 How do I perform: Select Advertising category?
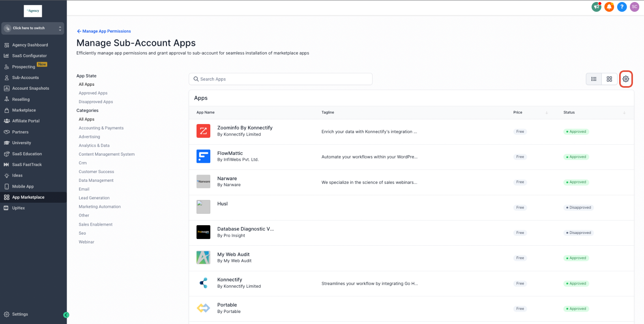pyautogui.click(x=89, y=137)
